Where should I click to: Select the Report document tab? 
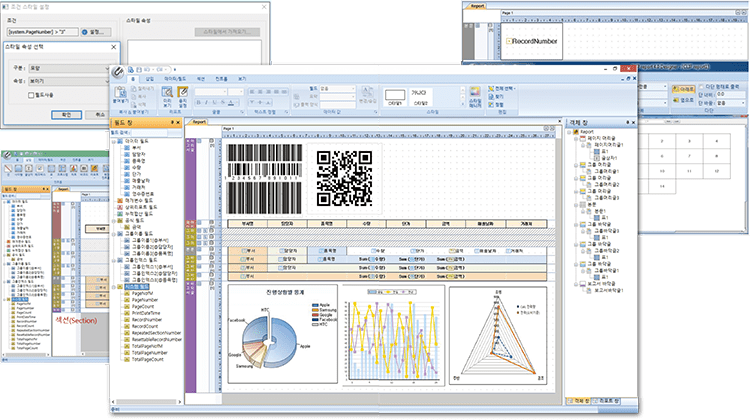pyautogui.click(x=198, y=122)
